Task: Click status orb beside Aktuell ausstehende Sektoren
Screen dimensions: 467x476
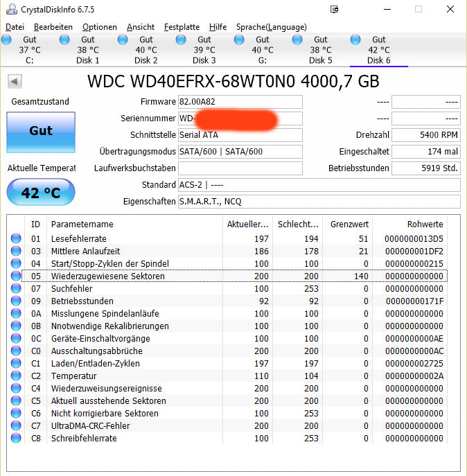Action: (x=16, y=400)
